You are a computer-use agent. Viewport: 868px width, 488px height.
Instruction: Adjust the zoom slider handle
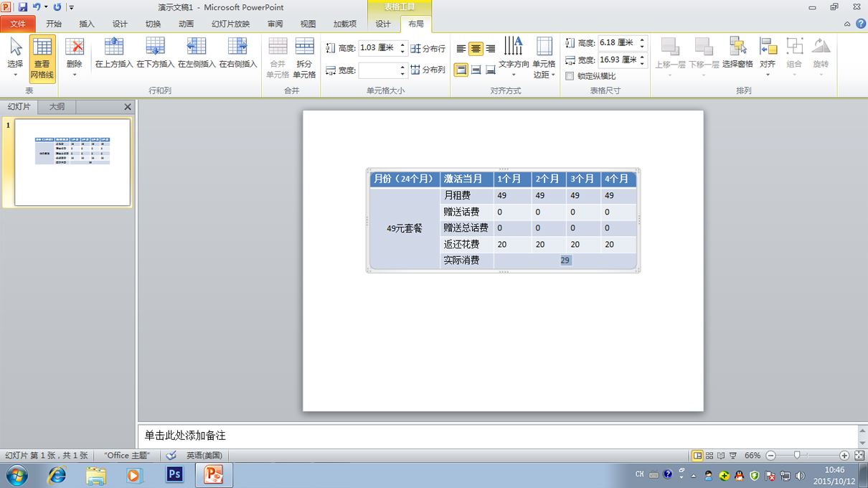797,456
